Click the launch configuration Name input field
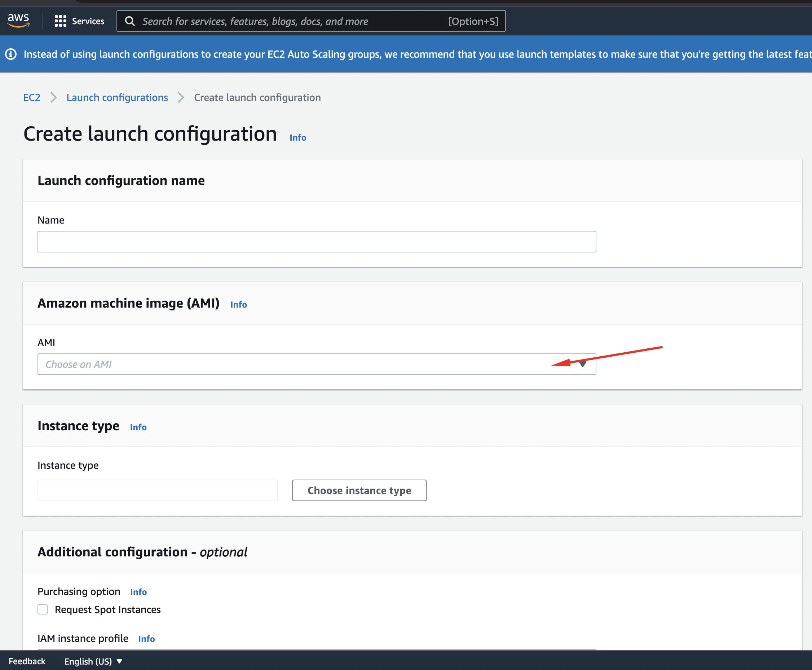 tap(317, 242)
